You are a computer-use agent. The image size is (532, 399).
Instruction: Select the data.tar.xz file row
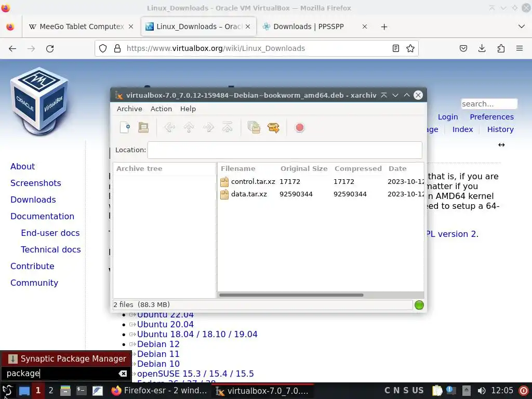(x=321, y=194)
